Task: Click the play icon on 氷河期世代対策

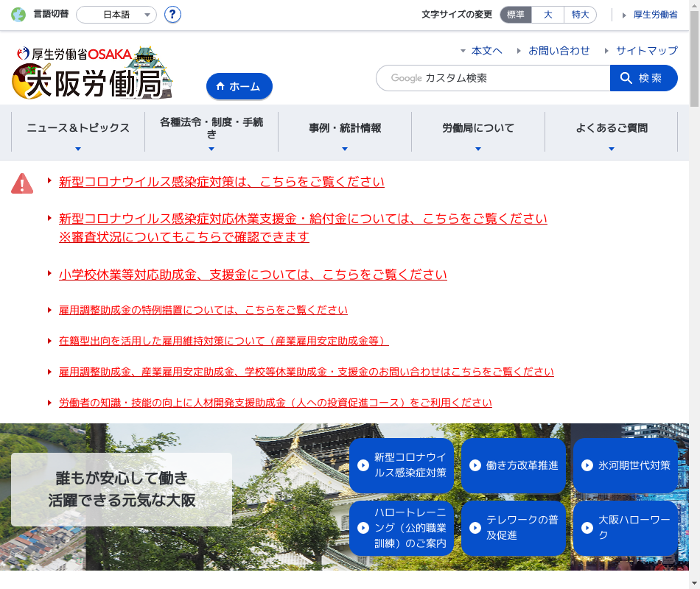Action: pyautogui.click(x=587, y=465)
